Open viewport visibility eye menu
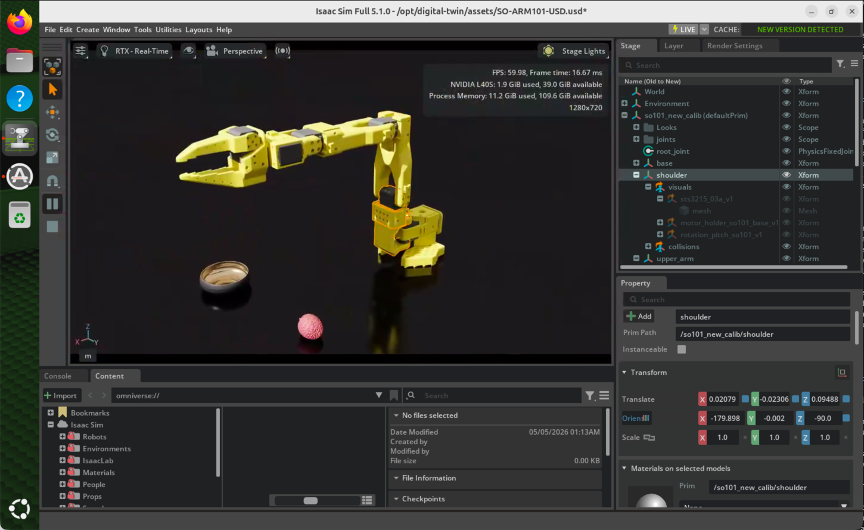 click(188, 51)
